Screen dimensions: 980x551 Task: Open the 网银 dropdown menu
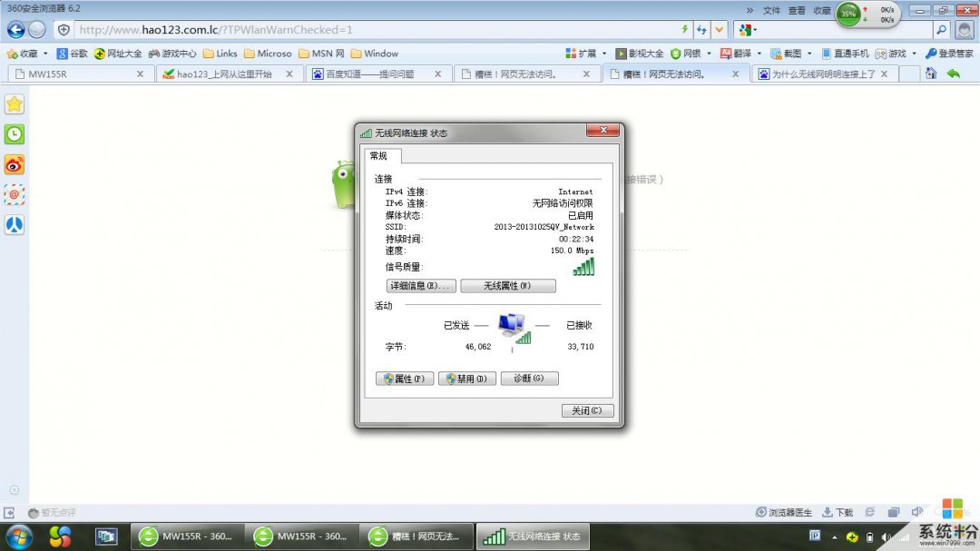(691, 54)
